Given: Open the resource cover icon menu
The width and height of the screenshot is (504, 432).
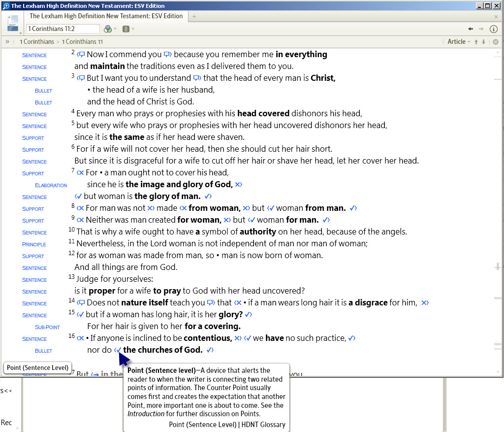Looking at the screenshot, I should coord(13,24).
